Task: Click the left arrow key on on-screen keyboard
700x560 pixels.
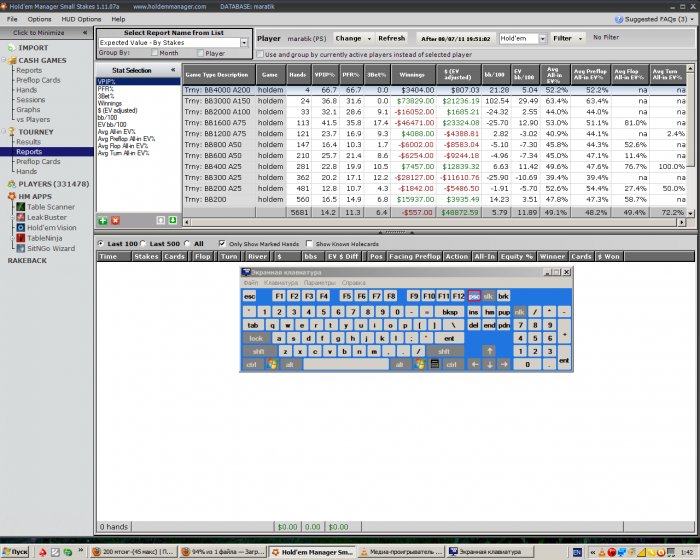Action: coord(475,364)
